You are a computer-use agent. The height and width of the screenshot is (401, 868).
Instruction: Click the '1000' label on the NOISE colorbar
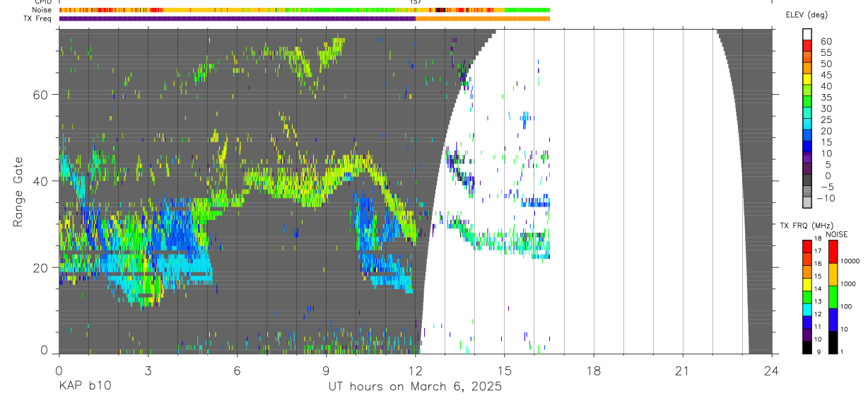pos(848,284)
